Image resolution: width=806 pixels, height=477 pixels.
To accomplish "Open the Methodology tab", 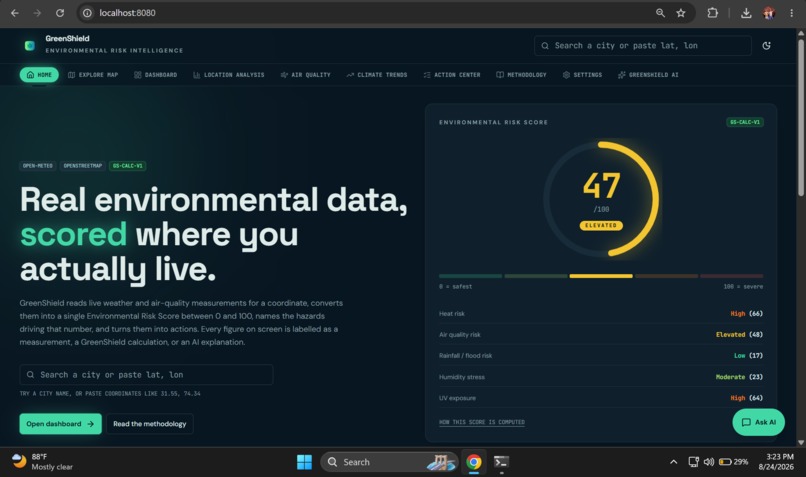I will pyautogui.click(x=521, y=75).
